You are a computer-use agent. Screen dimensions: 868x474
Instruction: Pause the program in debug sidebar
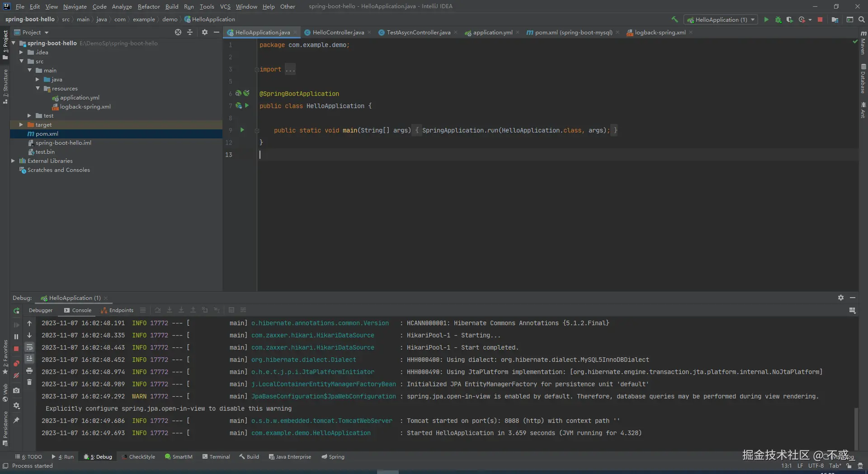(x=16, y=337)
